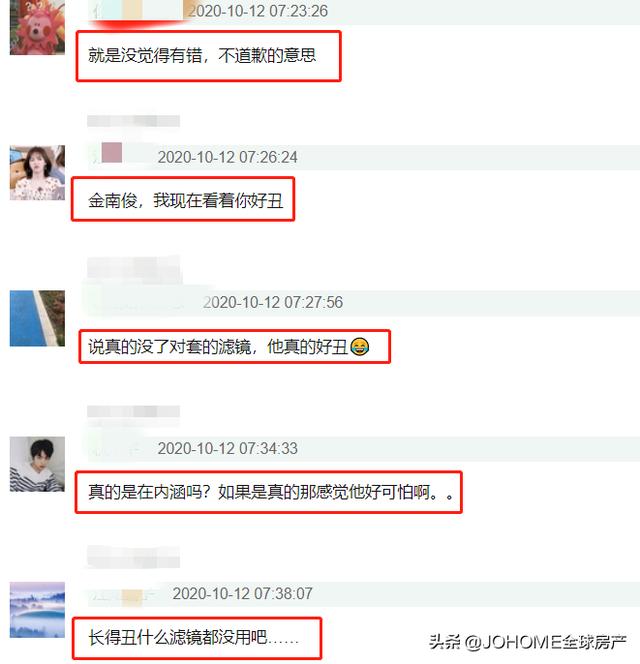Click the pink badge beside the 07:26:24 timestamp
This screenshot has height=664, width=640.
112,152
